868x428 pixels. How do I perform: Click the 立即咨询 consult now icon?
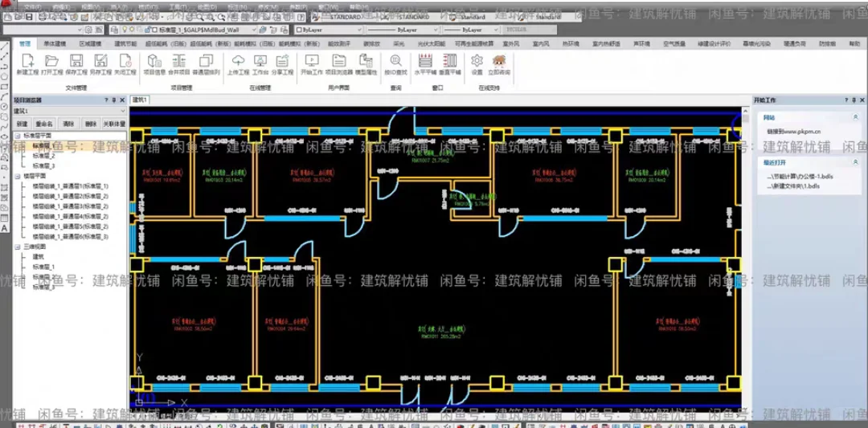click(x=499, y=64)
